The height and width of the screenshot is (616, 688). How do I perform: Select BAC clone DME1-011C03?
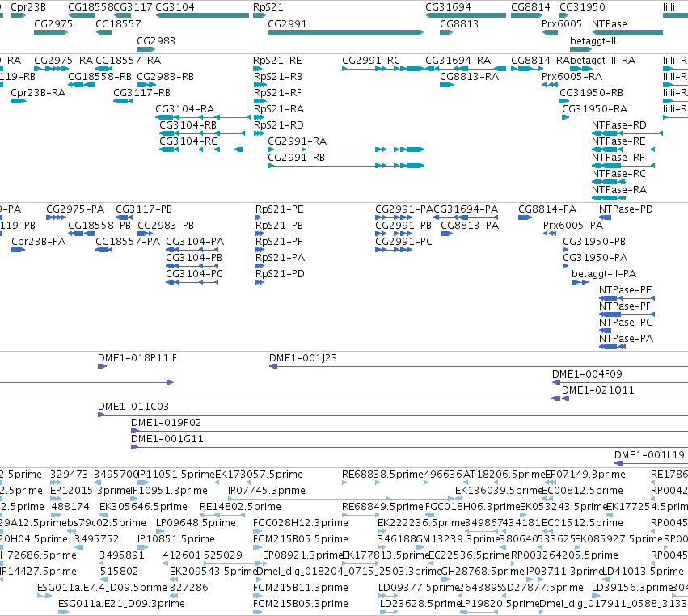[x=393, y=415]
